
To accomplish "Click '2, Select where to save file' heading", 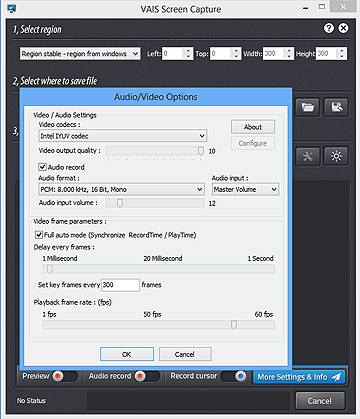I will [x=55, y=81].
